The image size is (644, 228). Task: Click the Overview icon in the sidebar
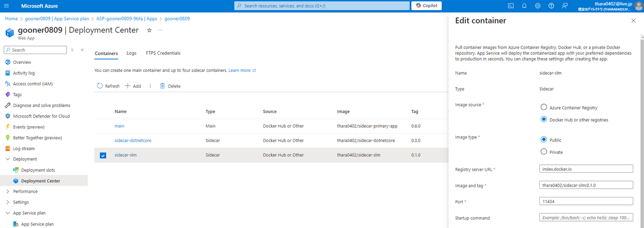pos(8,62)
